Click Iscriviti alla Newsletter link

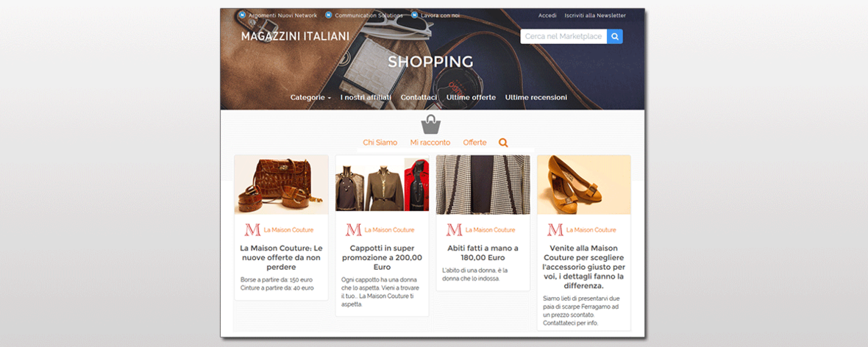pyautogui.click(x=595, y=15)
